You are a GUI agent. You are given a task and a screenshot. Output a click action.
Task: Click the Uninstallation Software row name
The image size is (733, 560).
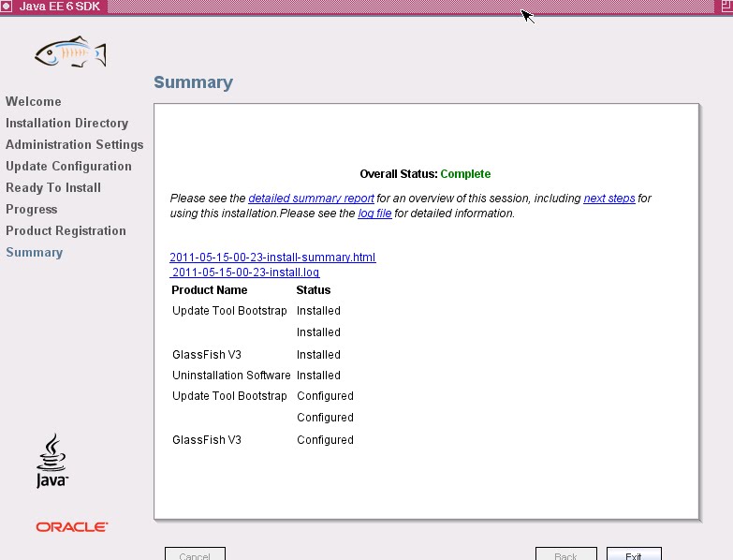click(231, 375)
